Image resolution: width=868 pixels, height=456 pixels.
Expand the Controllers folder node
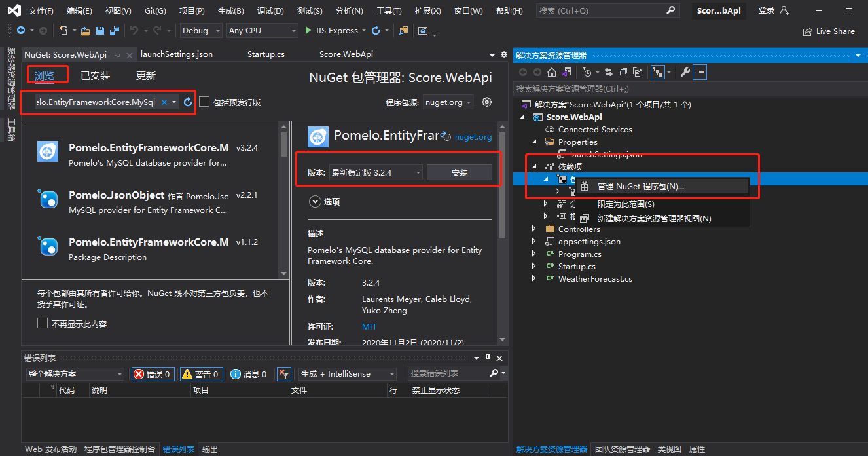point(534,229)
